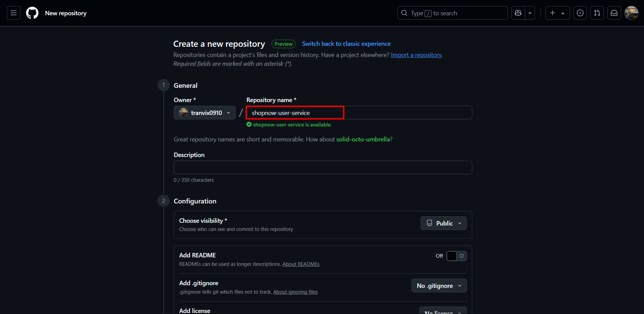The width and height of the screenshot is (644, 314).
Task: Open the Add .gitignore template picker
Action: 439,286
